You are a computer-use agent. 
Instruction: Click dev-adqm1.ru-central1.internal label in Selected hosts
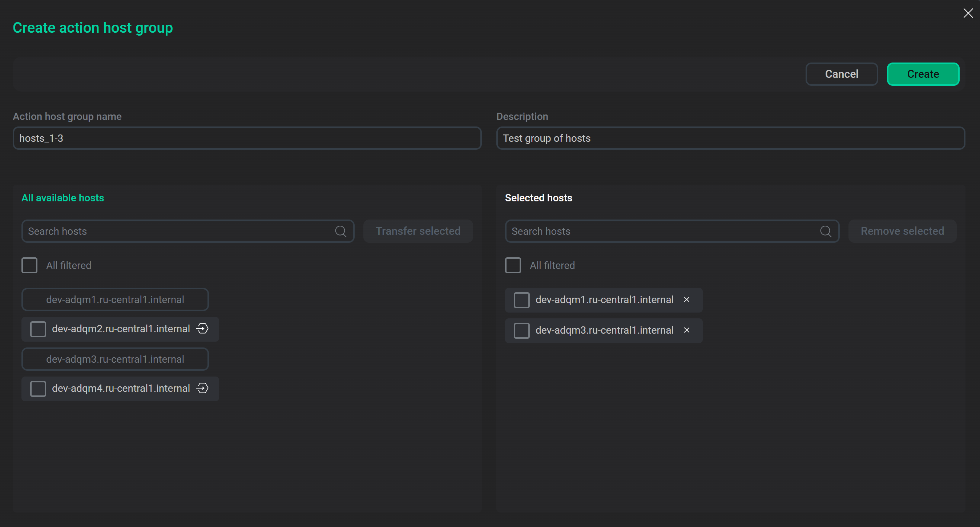point(605,299)
